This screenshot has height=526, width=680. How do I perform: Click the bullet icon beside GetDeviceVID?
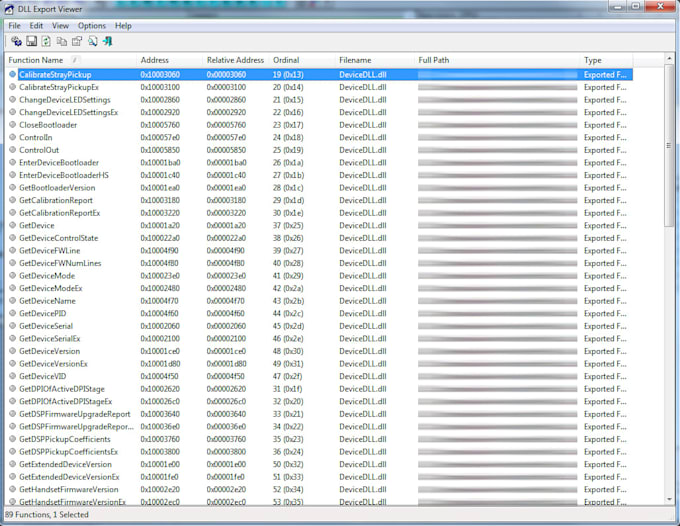pos(13,376)
